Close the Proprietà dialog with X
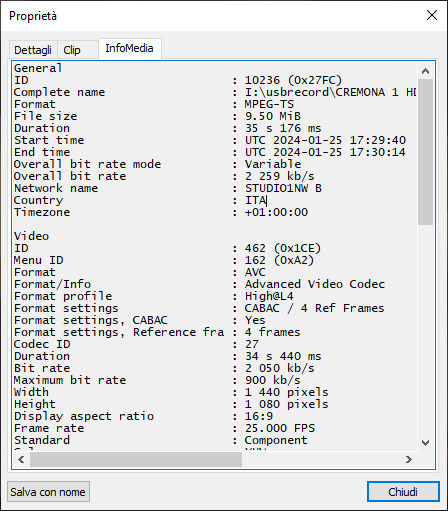 (432, 15)
